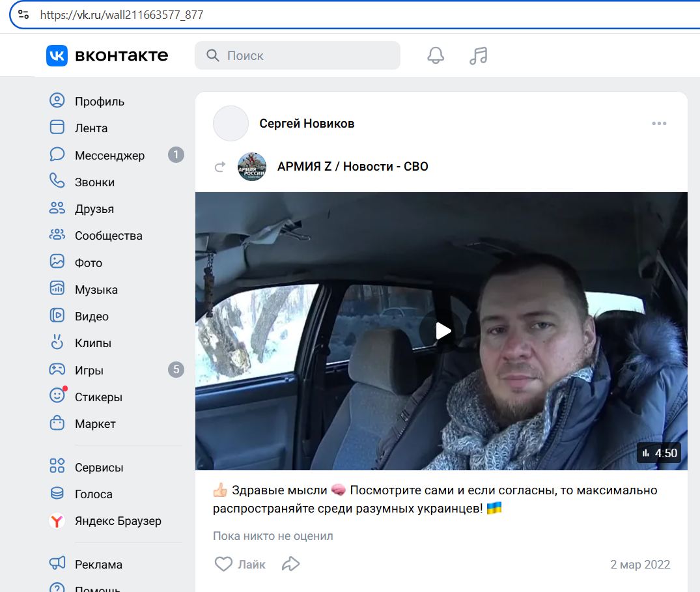Click the Фото picture icon
Image resolution: width=700 pixels, height=592 pixels.
57,261
